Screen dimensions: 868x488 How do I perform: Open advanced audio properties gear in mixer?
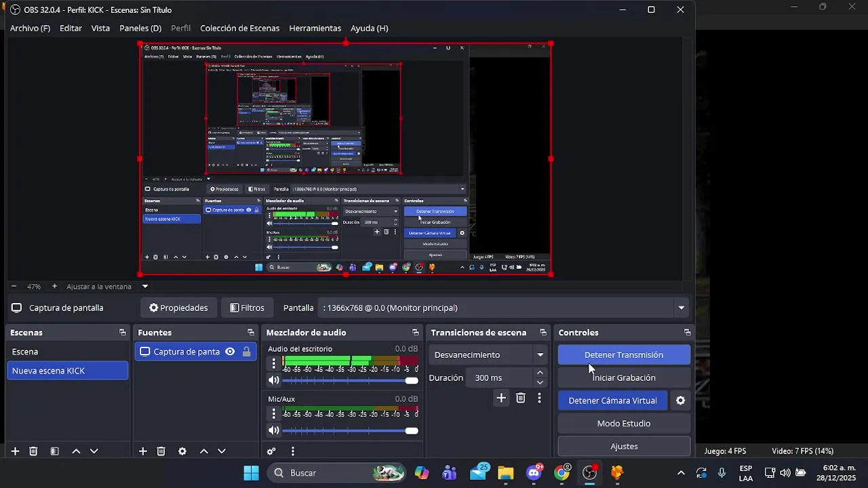[x=271, y=451]
